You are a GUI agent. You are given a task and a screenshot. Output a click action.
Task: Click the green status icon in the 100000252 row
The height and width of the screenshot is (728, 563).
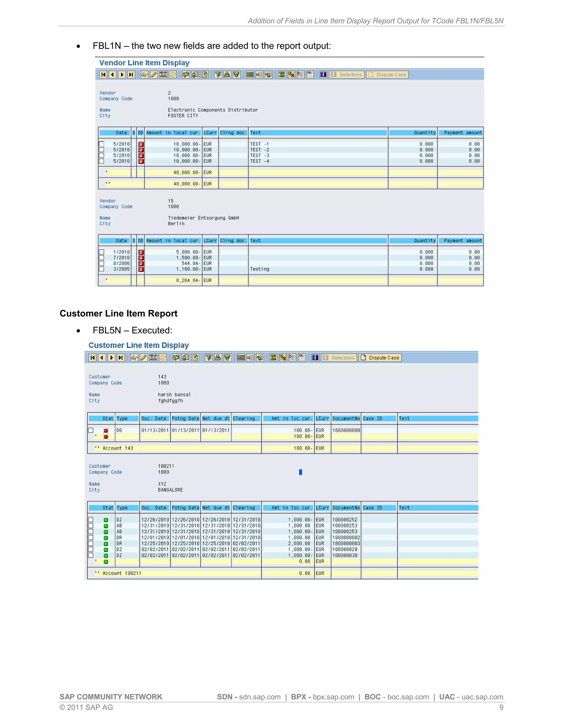[x=106, y=520]
